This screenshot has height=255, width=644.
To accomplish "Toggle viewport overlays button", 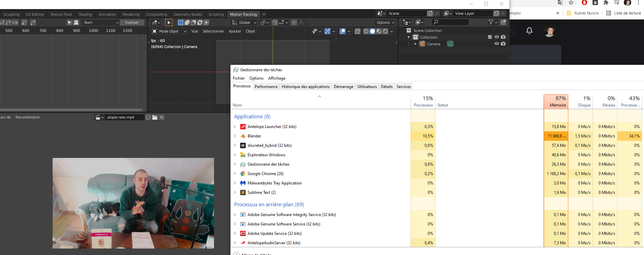I will click(343, 31).
